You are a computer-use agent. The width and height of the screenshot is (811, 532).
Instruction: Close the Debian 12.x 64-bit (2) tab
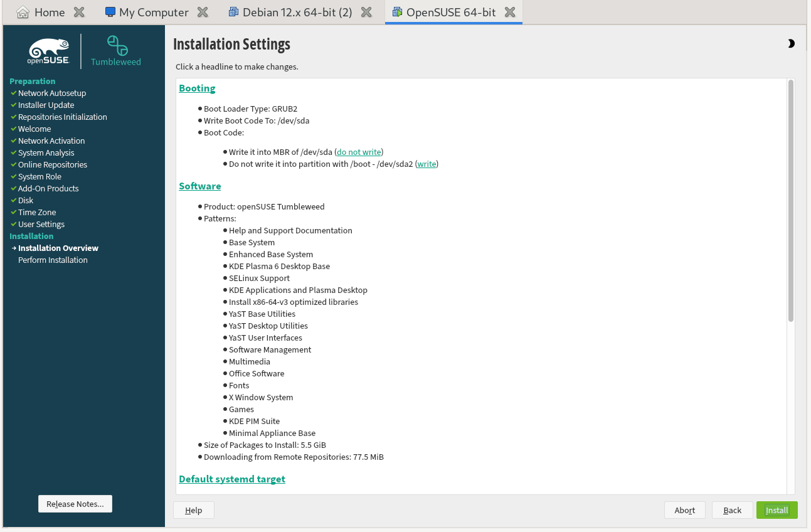pyautogui.click(x=367, y=12)
